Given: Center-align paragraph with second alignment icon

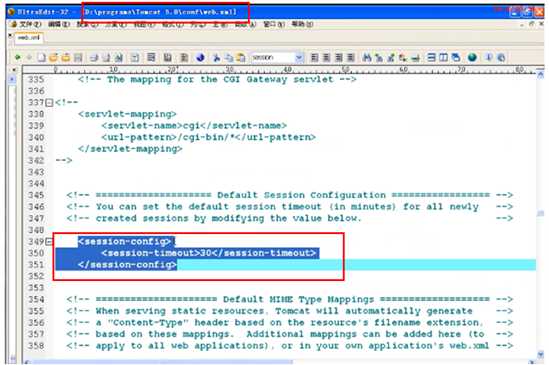Looking at the screenshot, I should (x=326, y=57).
